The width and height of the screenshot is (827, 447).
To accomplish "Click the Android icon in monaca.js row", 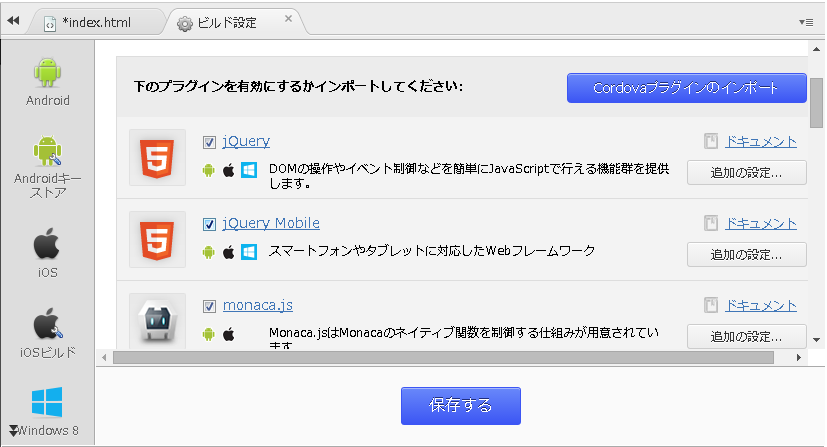I will click(209, 334).
